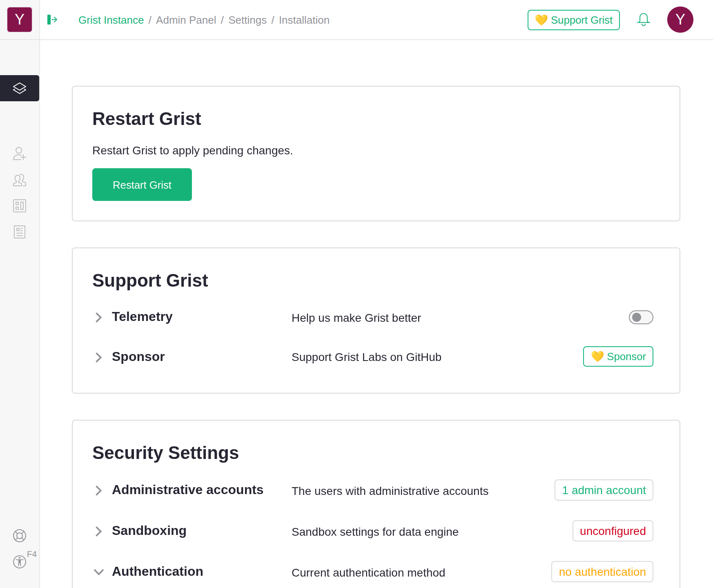Click the users group icon in sidebar
Viewport: 713px width, 588px height.
[19, 180]
